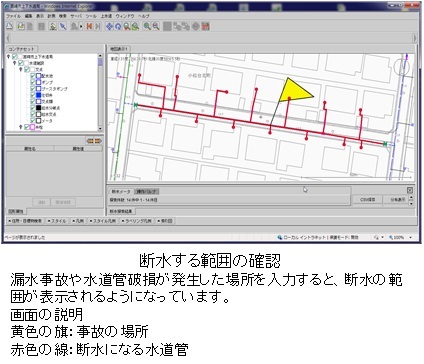The image size is (424, 364).
Task: Toggle the third-level group checkbox in the tree
Action: [27, 69]
